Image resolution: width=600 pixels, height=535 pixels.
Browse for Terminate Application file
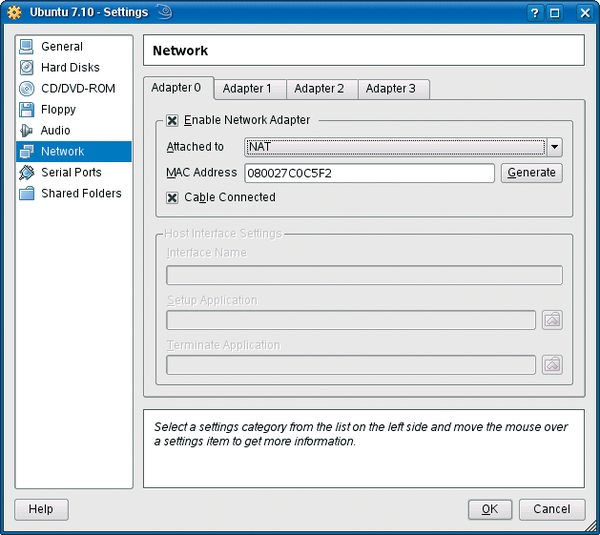(x=552, y=365)
